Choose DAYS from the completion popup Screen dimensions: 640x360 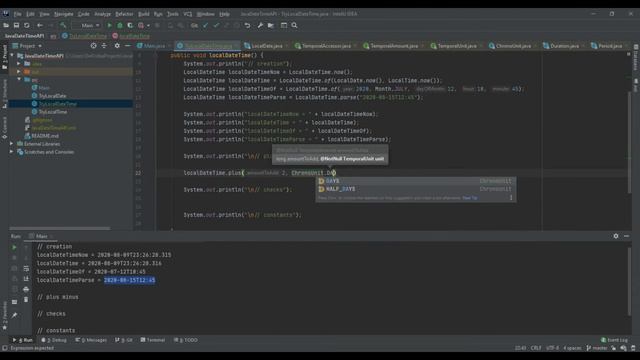point(416,181)
